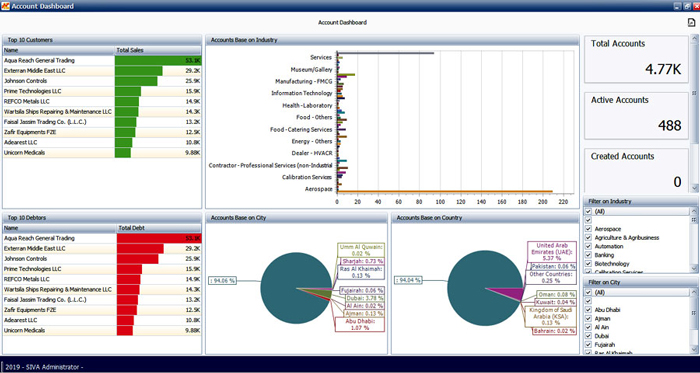Click United Arab Emirates (UAE) 5.37 % label

pyautogui.click(x=552, y=252)
